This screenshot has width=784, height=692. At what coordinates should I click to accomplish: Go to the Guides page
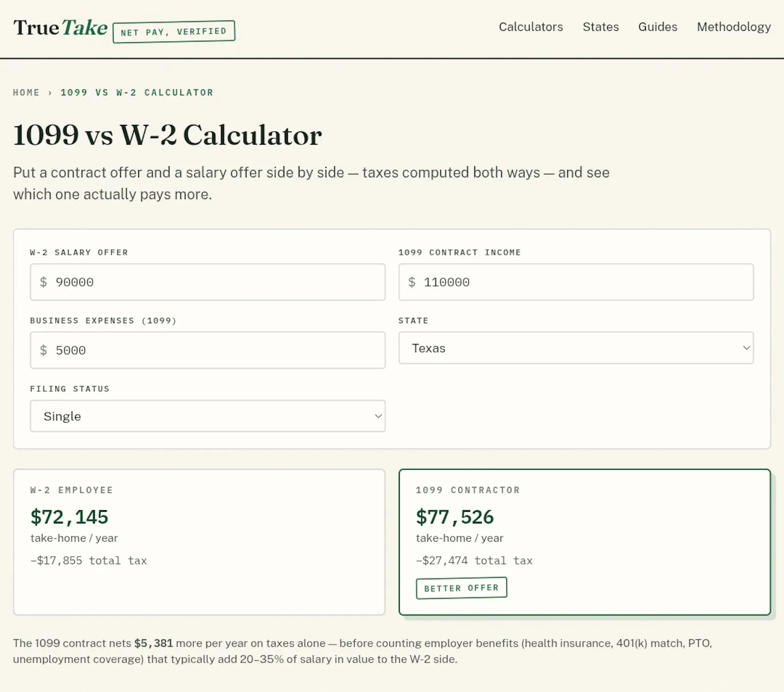pos(658,27)
